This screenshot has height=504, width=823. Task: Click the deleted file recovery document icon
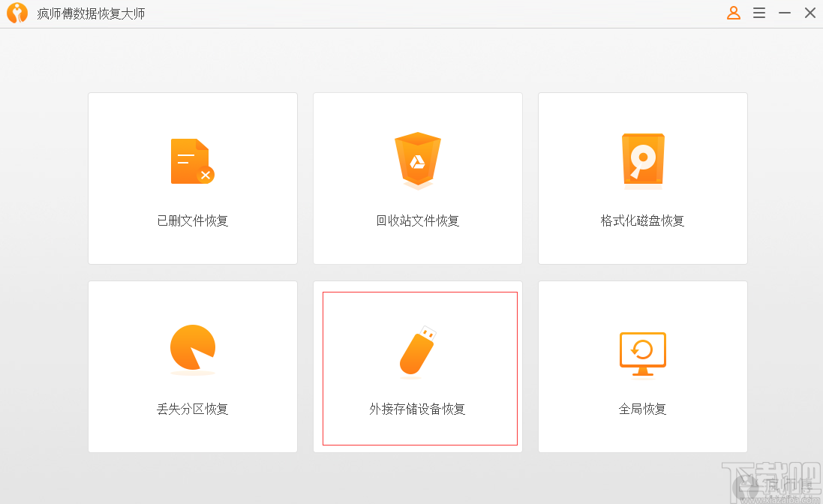pos(193,161)
